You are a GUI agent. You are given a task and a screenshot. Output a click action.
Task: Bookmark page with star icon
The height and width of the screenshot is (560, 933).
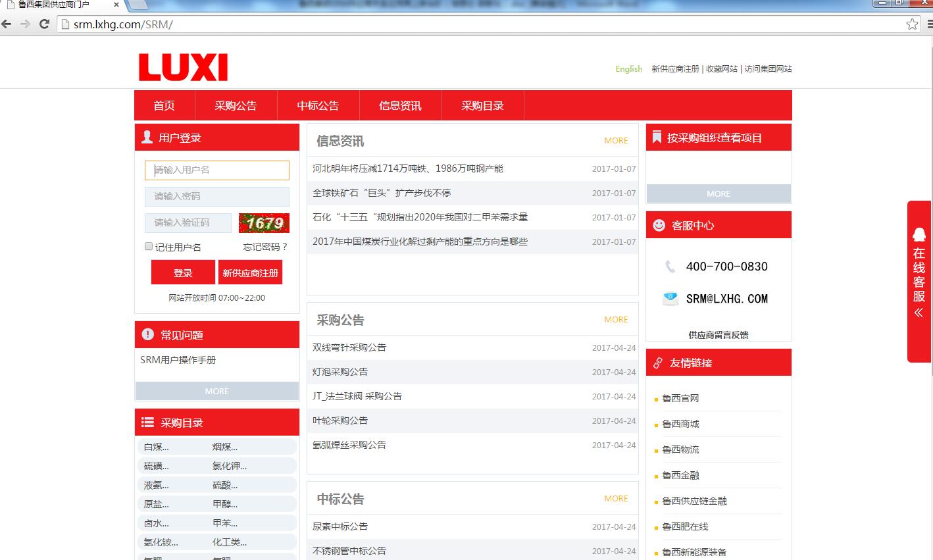click(x=912, y=24)
